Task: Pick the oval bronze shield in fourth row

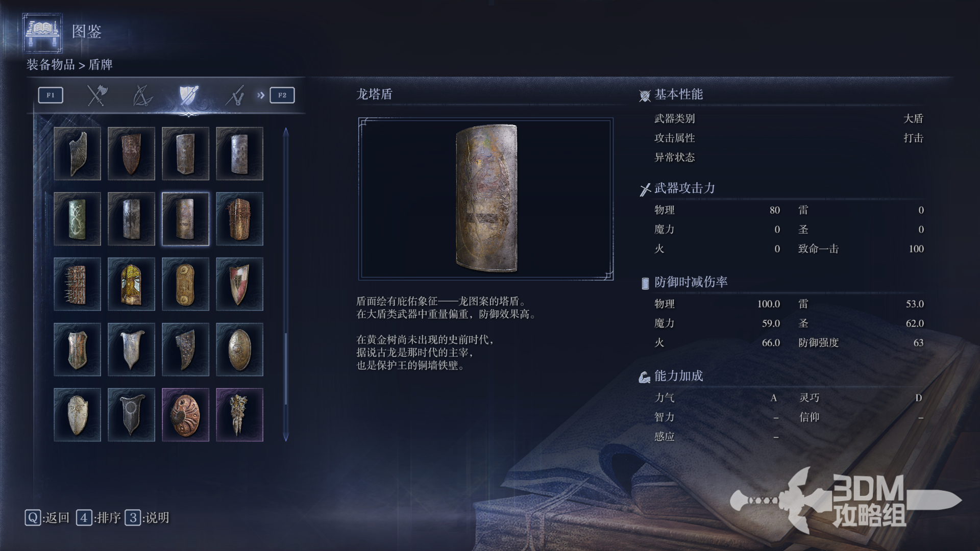Action: point(239,349)
